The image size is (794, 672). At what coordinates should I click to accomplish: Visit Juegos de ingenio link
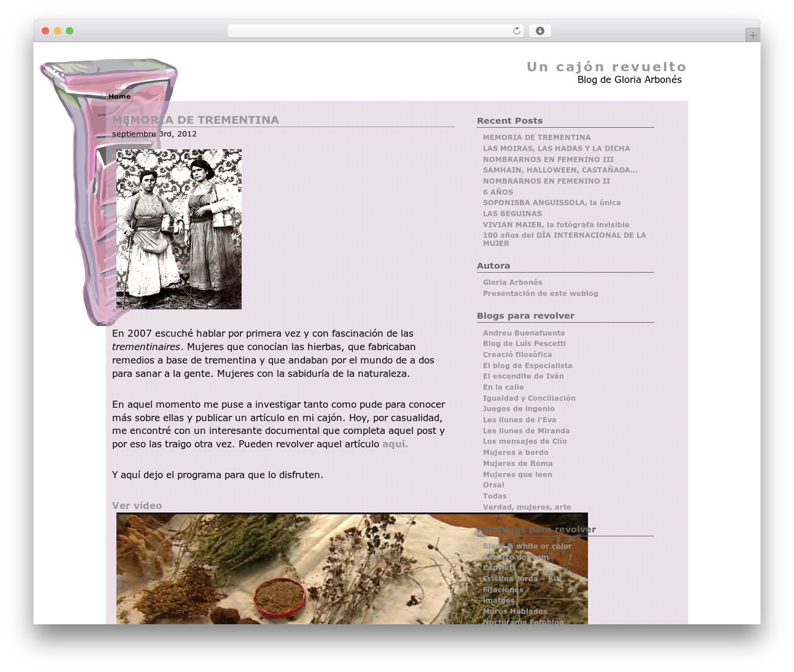[x=519, y=409]
